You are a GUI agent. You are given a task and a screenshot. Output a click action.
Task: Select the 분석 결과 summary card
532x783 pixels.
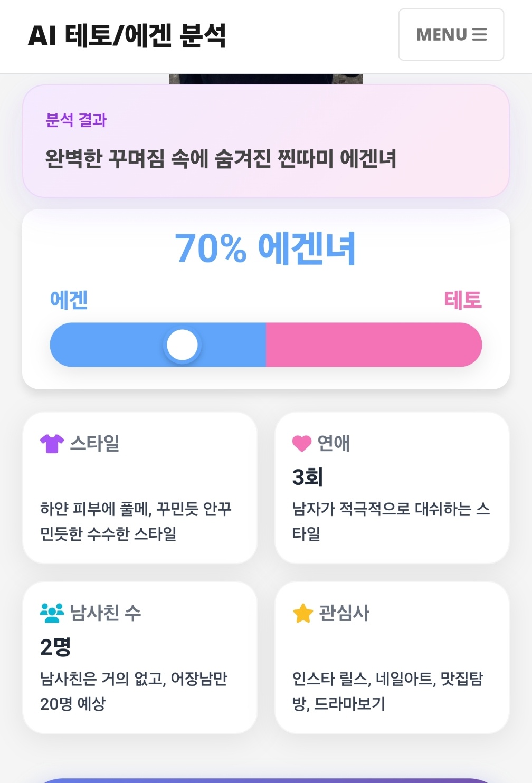click(266, 141)
